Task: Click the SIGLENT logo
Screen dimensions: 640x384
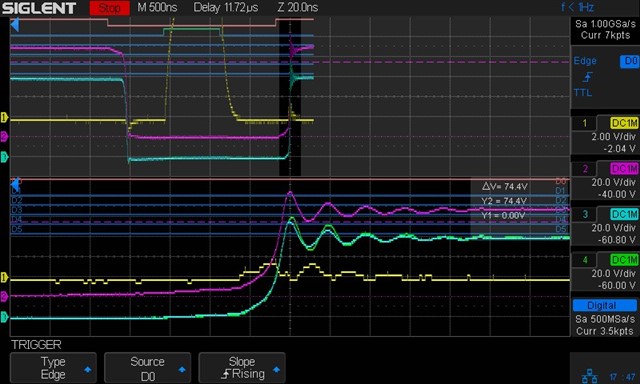Action: pyautogui.click(x=39, y=8)
